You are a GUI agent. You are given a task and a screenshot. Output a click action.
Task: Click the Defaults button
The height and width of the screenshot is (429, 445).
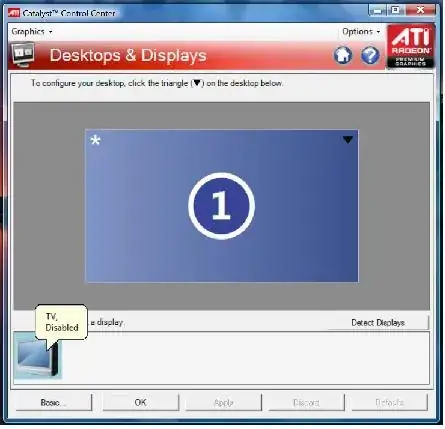click(389, 402)
